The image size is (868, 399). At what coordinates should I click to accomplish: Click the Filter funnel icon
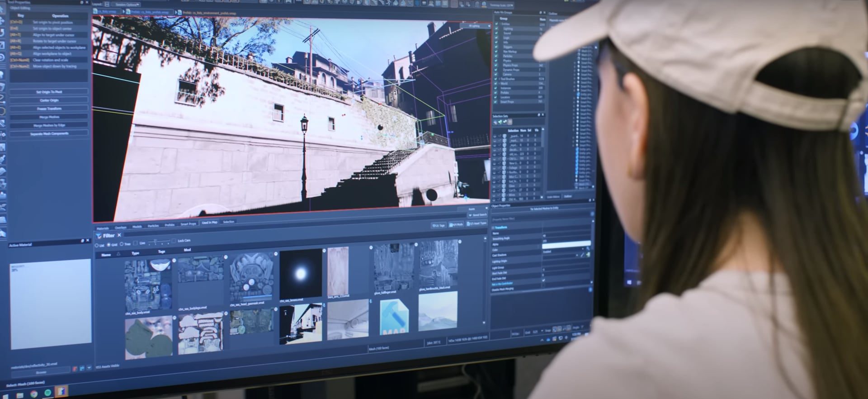pyautogui.click(x=99, y=236)
